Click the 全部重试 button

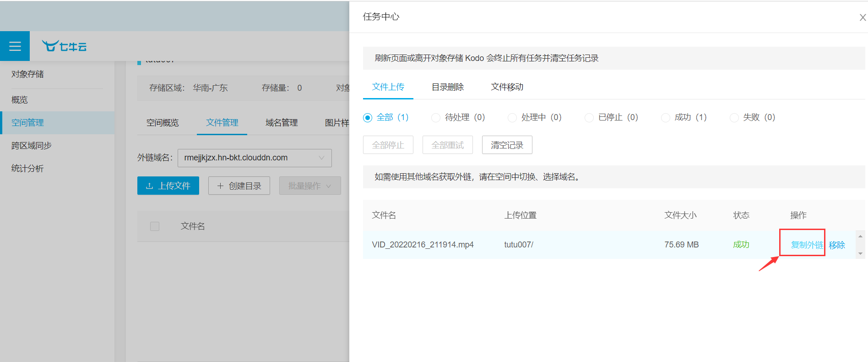[448, 145]
